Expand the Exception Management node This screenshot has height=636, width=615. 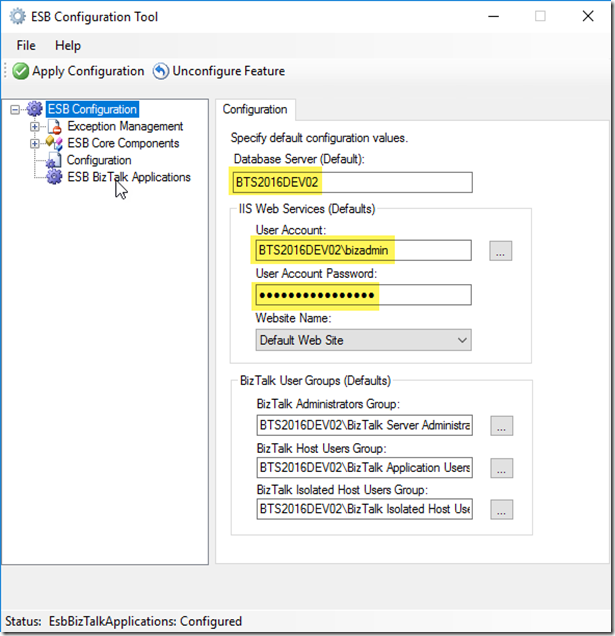(x=34, y=127)
